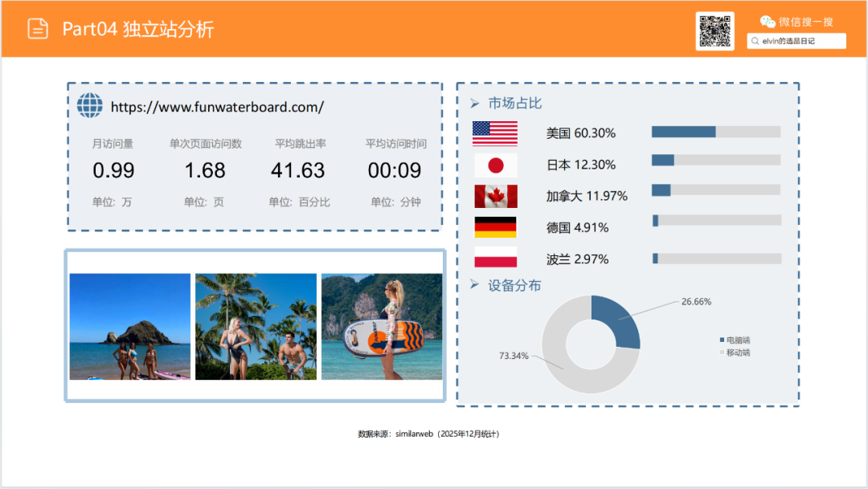
Task: Click the United States flag icon
Action: click(x=495, y=133)
